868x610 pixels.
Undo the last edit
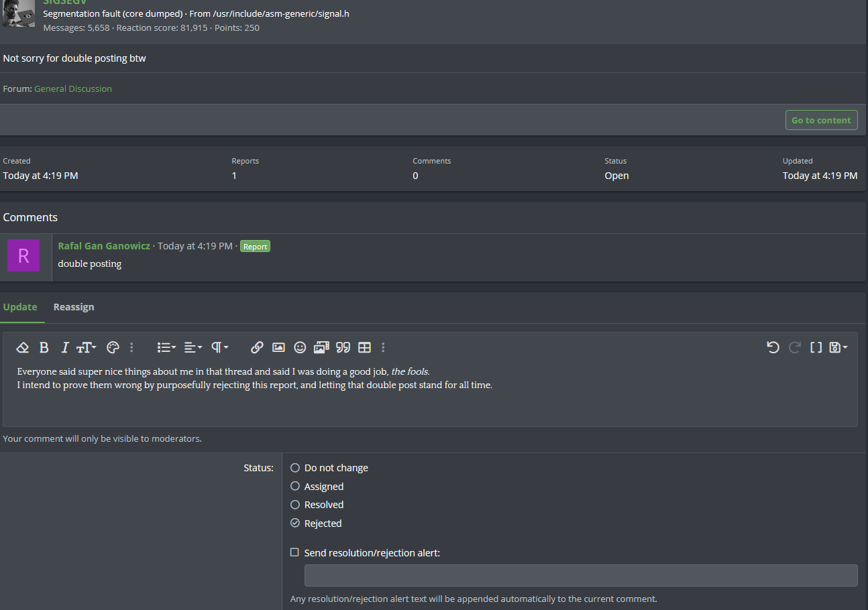click(x=773, y=347)
